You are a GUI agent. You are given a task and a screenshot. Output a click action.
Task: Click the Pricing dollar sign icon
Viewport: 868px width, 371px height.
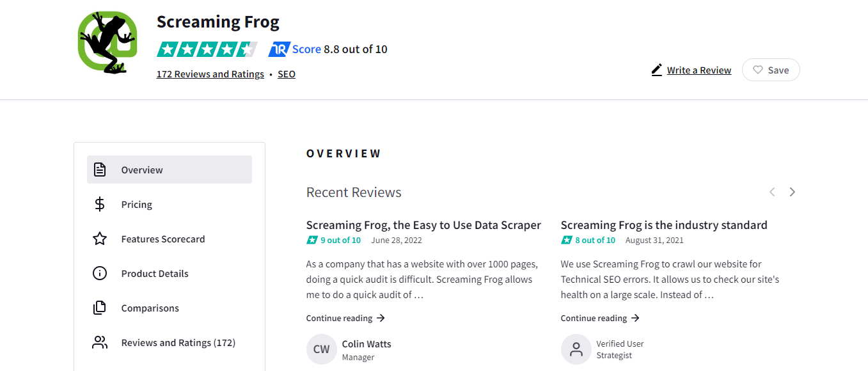pos(100,204)
